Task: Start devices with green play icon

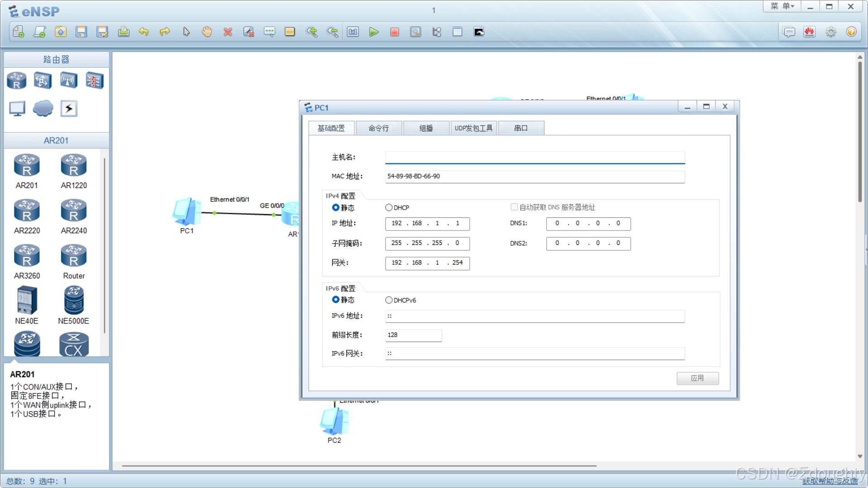Action: [373, 32]
